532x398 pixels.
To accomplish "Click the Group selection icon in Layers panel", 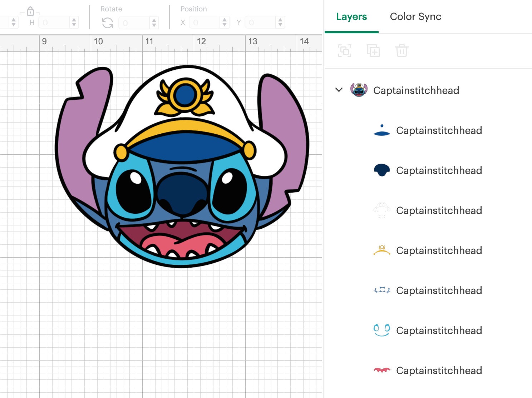I will [x=344, y=51].
